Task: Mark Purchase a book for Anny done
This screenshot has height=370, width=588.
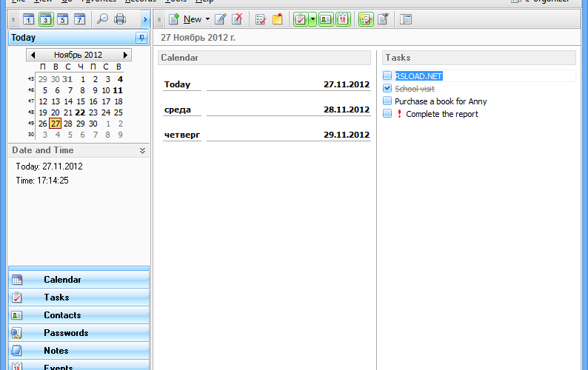Action: [x=387, y=101]
